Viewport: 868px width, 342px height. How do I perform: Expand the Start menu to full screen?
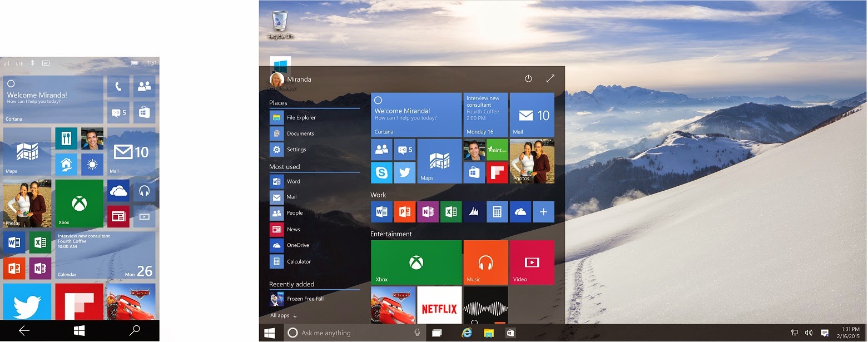[x=550, y=79]
